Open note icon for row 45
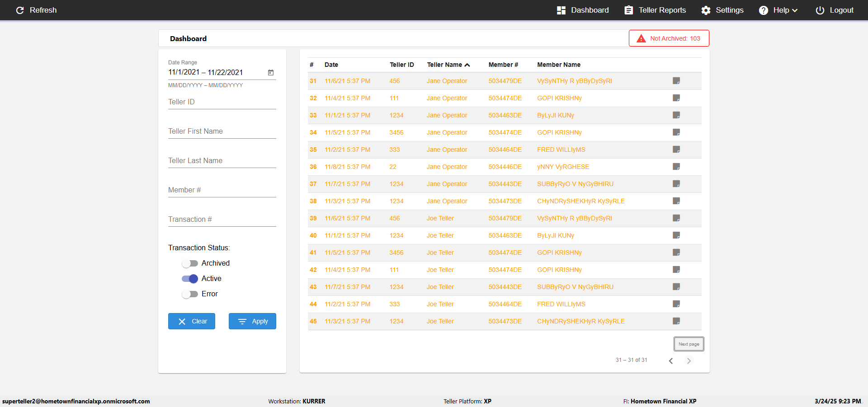This screenshot has height=407, width=868. coord(676,321)
